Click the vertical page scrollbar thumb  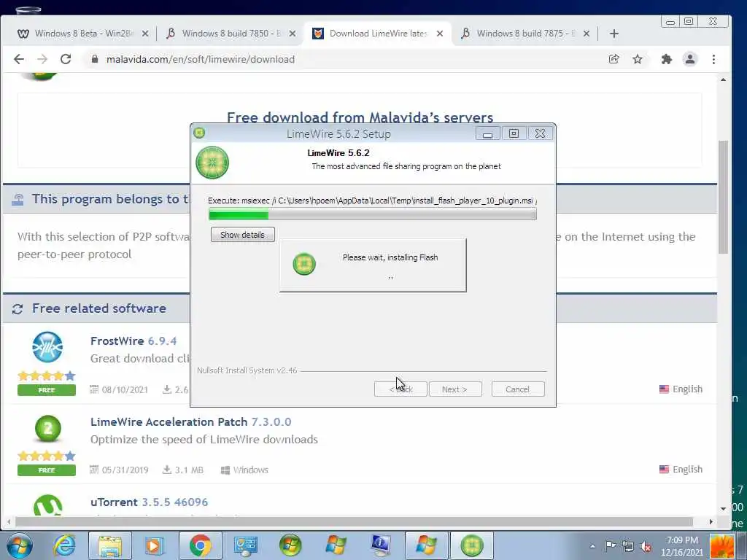[723, 198]
